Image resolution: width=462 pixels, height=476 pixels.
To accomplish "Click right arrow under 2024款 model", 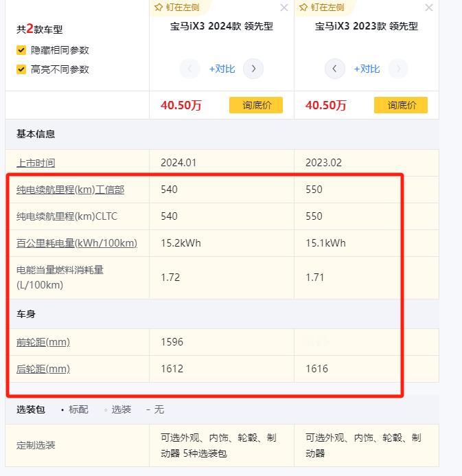I will pyautogui.click(x=253, y=69).
